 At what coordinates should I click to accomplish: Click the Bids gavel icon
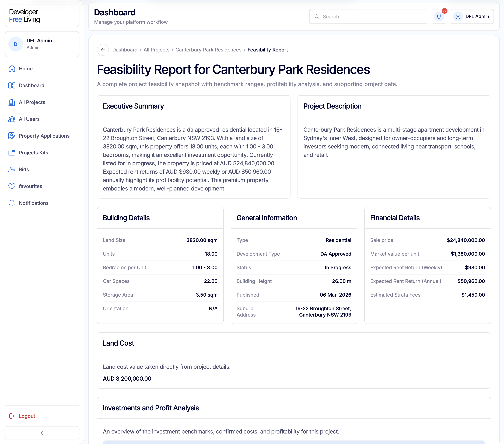pos(12,169)
